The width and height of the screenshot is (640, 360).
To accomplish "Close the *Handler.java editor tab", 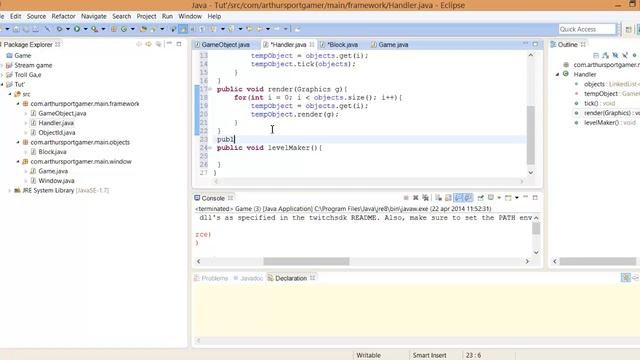I will click(x=312, y=44).
